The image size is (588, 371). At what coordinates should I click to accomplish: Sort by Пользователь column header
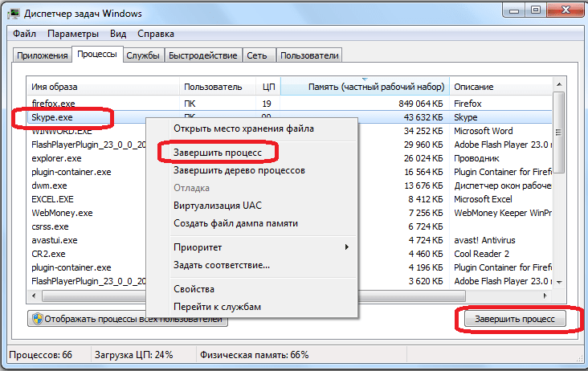pos(218,87)
